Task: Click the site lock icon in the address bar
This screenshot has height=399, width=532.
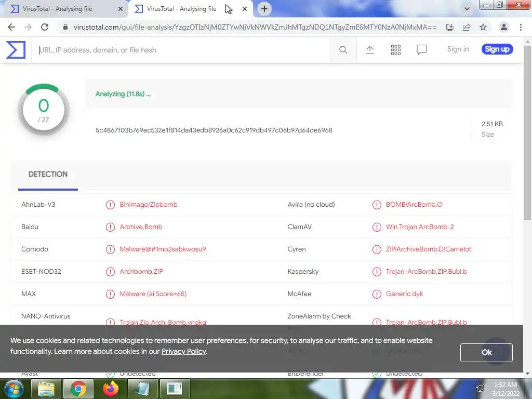Action: [65, 27]
